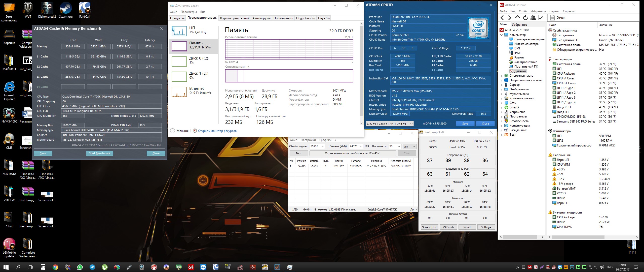Expand the Мультимедиа tree node
The width and height of the screenshot is (644, 272).
pyautogui.click(x=501, y=94)
